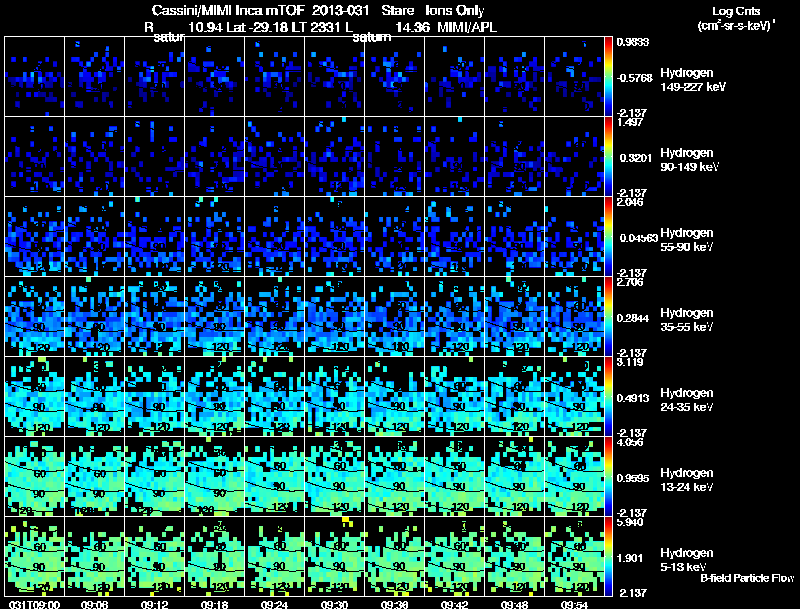Click the 'Lat -29.18' value in the header
The height and width of the screenshot is (609, 800).
point(255,27)
